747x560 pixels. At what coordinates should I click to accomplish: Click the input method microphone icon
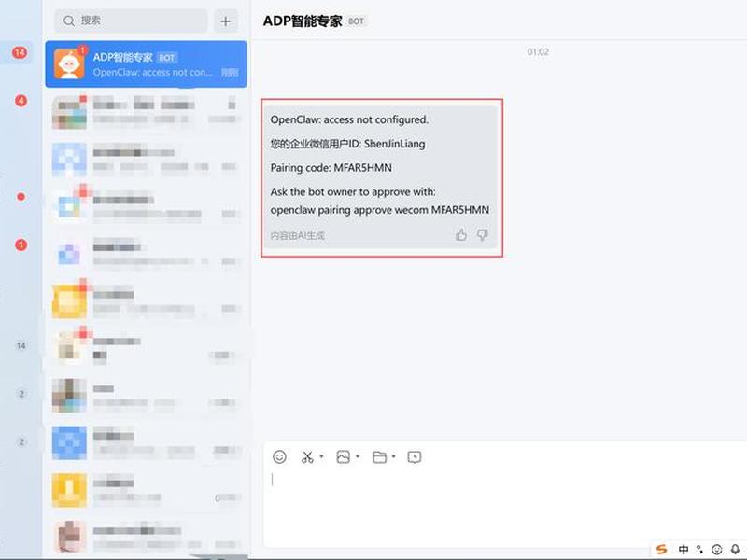(735, 550)
